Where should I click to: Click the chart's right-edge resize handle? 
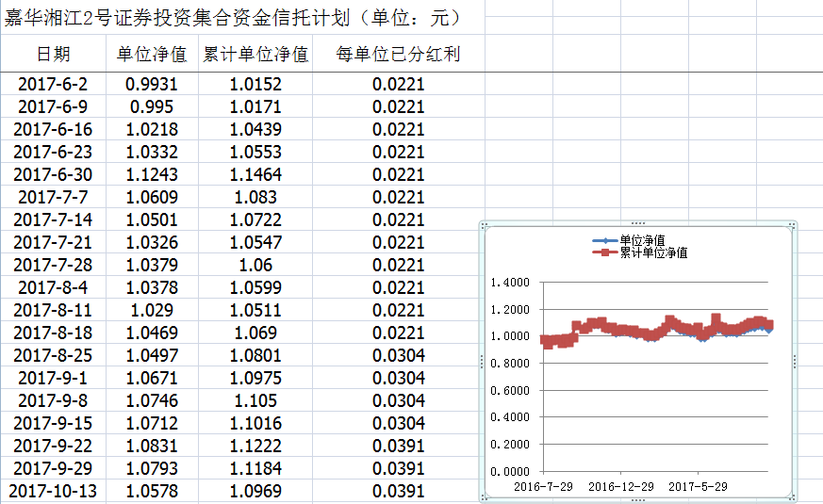pos(795,360)
